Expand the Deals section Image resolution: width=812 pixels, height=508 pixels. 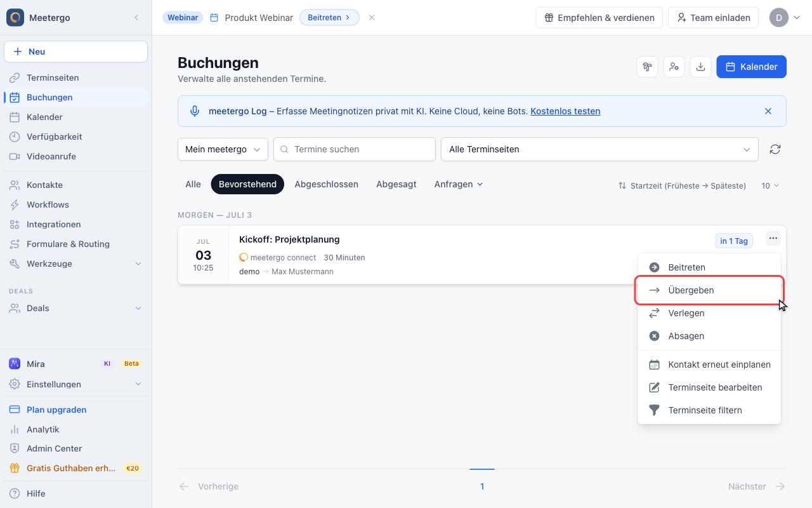[75, 308]
